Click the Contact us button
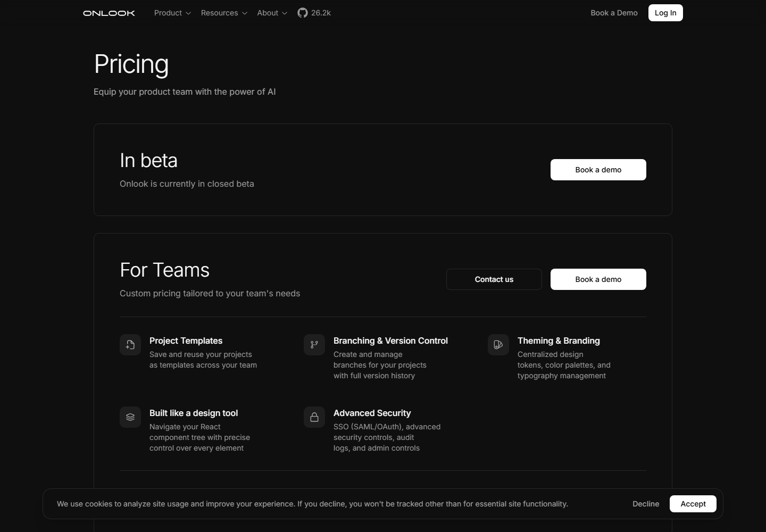The width and height of the screenshot is (766, 532). (x=494, y=279)
